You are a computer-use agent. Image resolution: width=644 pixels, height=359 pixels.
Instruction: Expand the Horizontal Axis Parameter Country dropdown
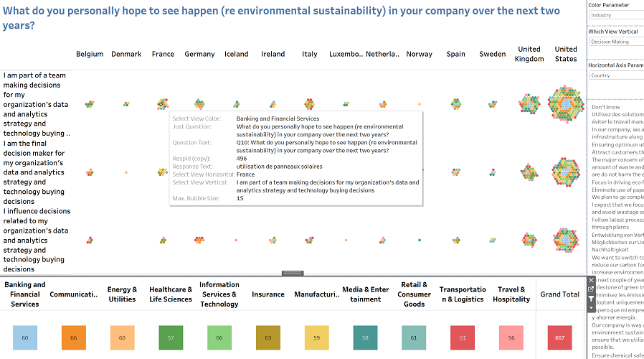(614, 75)
